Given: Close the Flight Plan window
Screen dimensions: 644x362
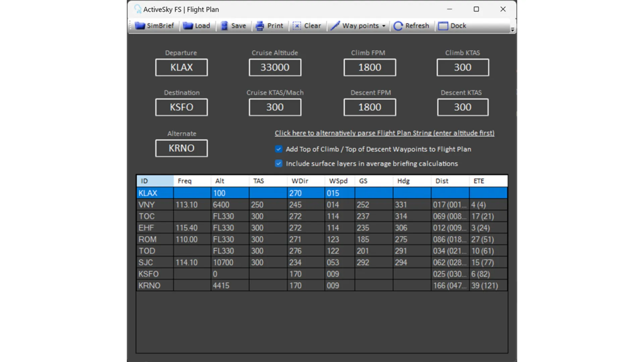Looking at the screenshot, I should [x=503, y=9].
